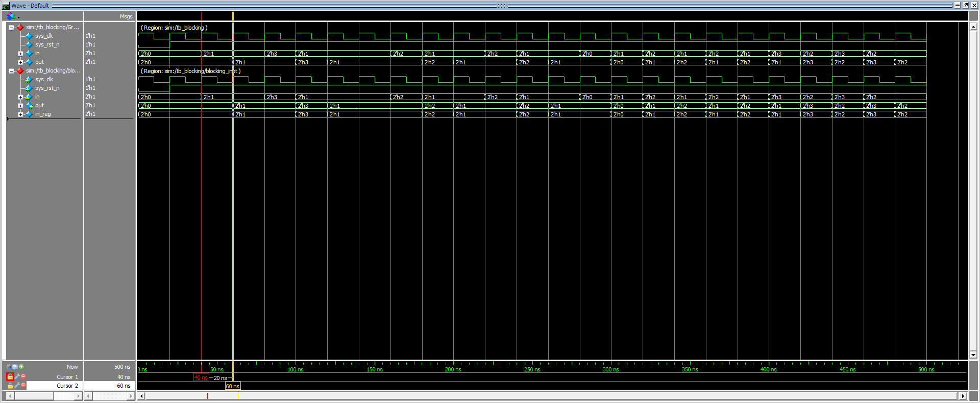Click the right arrow of the signal names scrollbar
Viewport: 980px width, 403px height.
[78, 396]
